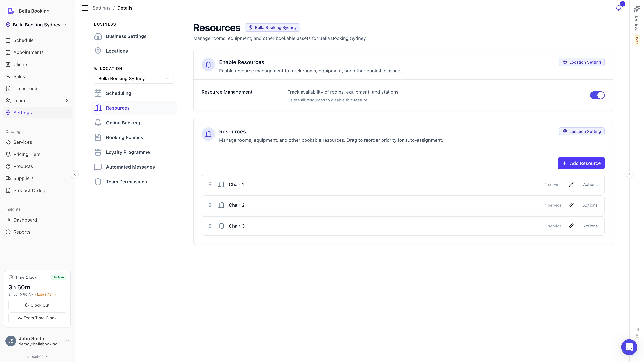Click the Chair 3 service count

(x=553, y=226)
